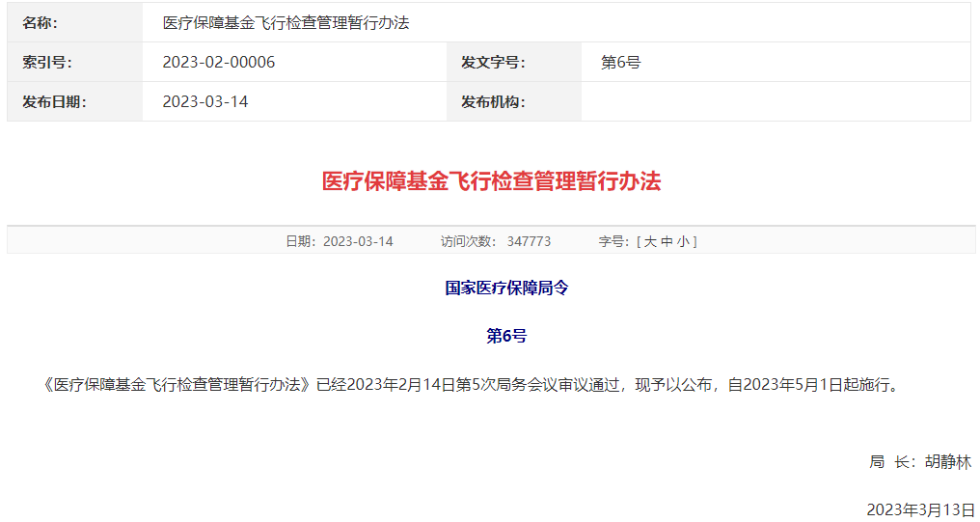980x522 pixels.
Task: Click the signing date 2023年3月13日
Action: pos(919,509)
